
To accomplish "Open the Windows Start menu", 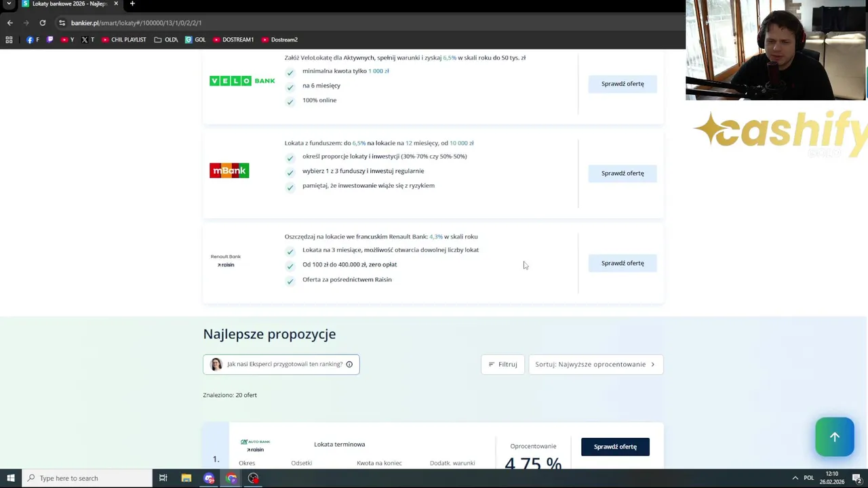I will (10, 478).
